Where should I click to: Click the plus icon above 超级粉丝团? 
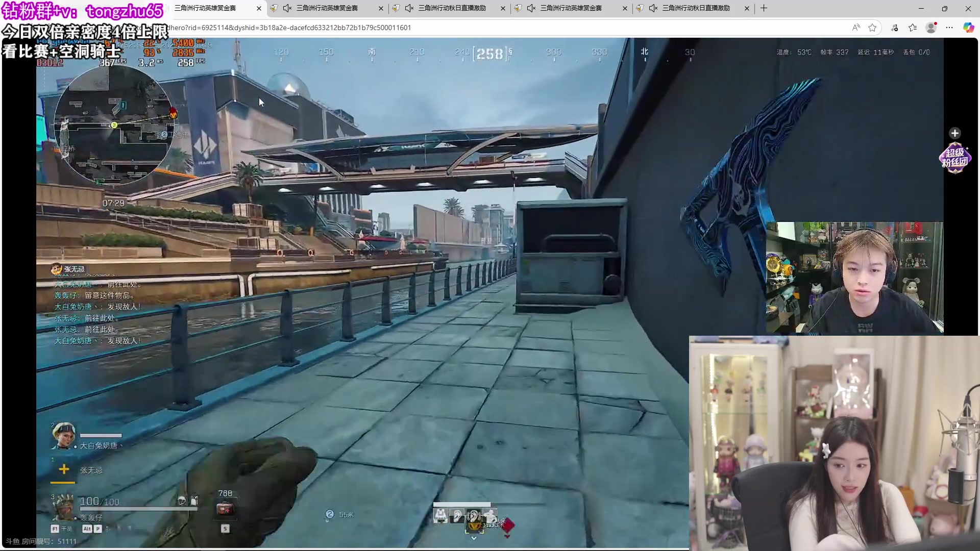pos(955,133)
